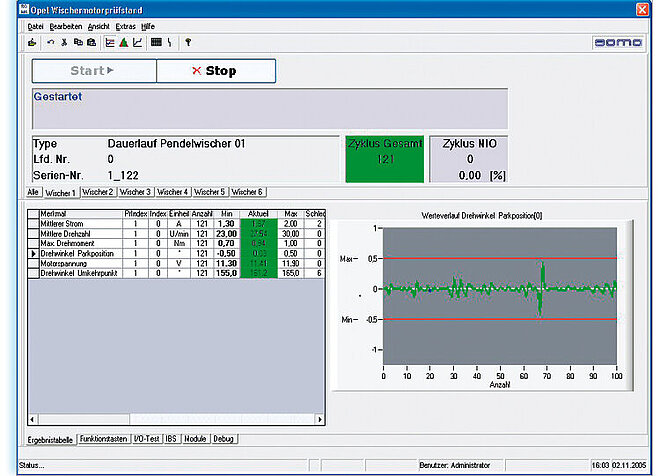Click the date 02.11.2005 in status bar
This screenshot has height=476, width=660.
(x=629, y=465)
